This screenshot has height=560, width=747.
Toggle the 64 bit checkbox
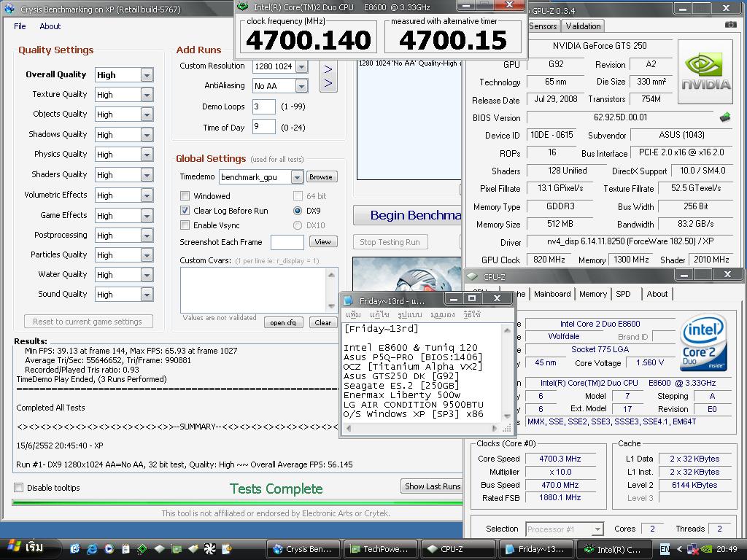tap(298, 195)
